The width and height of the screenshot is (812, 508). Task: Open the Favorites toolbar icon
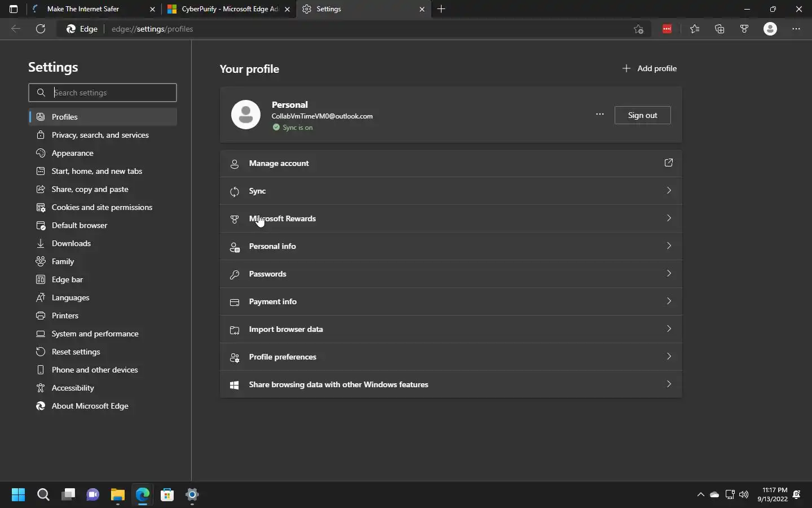695,29
